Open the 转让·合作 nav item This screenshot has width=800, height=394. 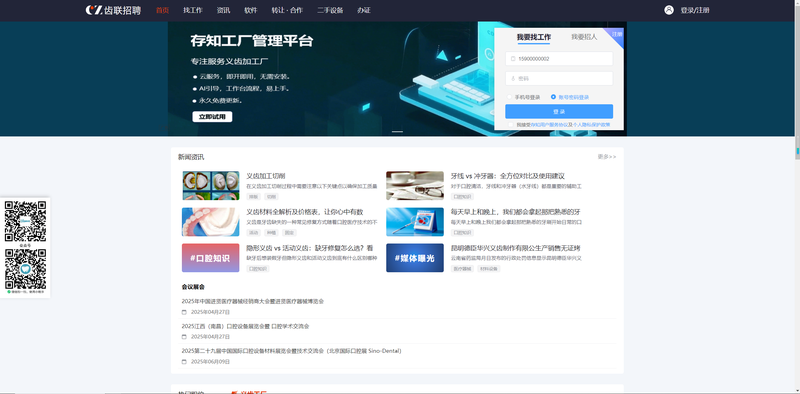coord(287,10)
